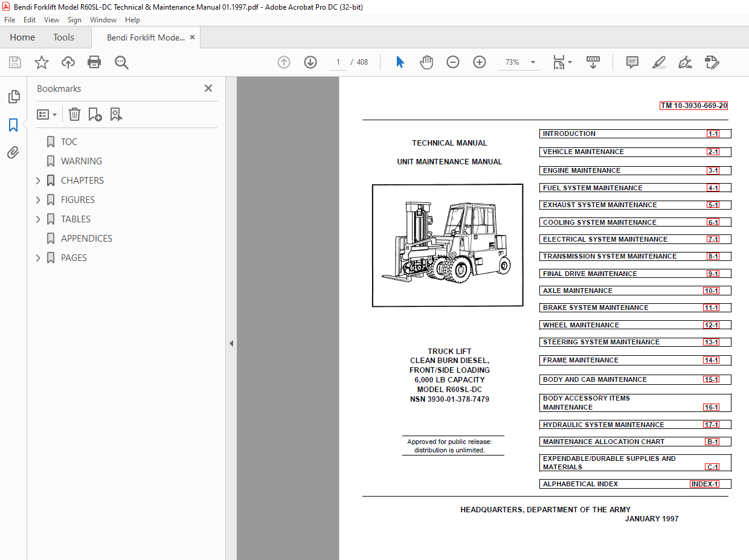749x560 pixels.
Task: Zoom out using the minus circle
Action: (x=453, y=62)
